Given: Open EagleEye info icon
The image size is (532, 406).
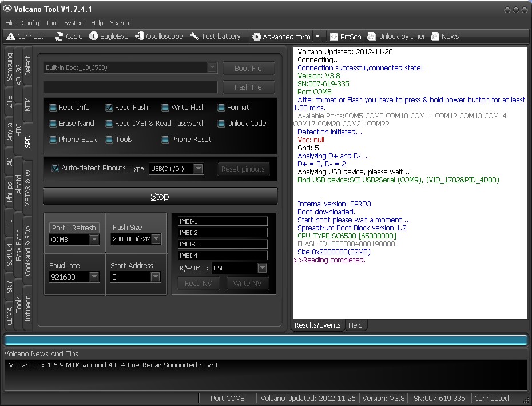Looking at the screenshot, I should (93, 36).
